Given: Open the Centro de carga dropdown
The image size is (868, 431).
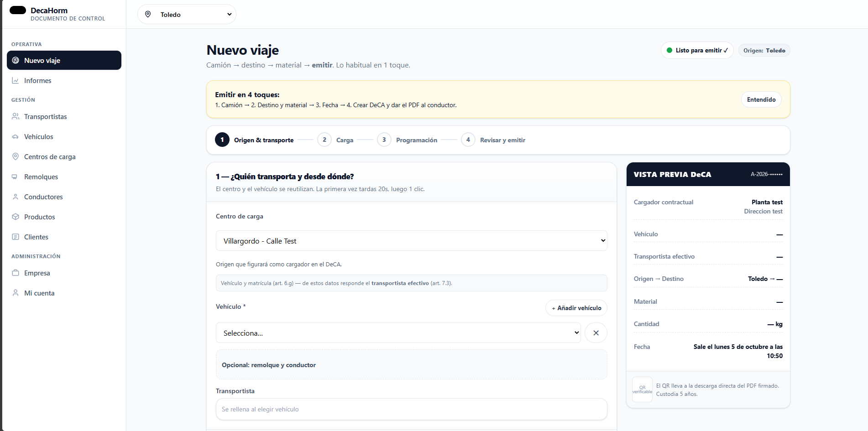Looking at the screenshot, I should pyautogui.click(x=412, y=241).
